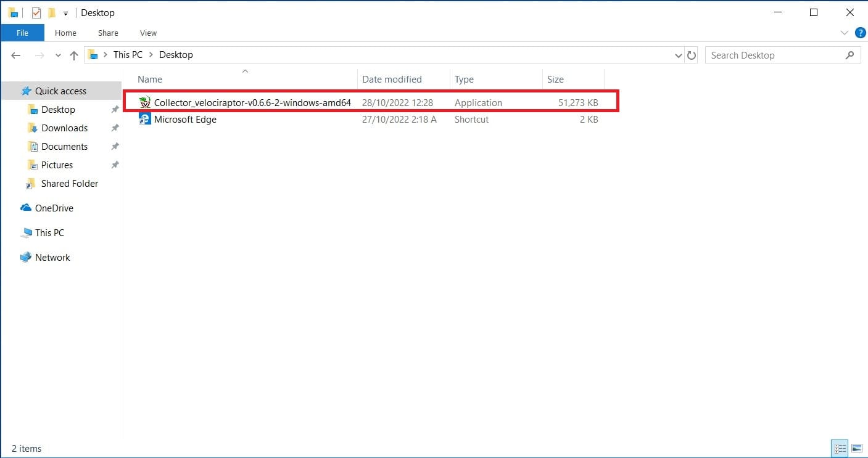
Task: Refresh the Desktop folder view
Action: click(x=692, y=55)
